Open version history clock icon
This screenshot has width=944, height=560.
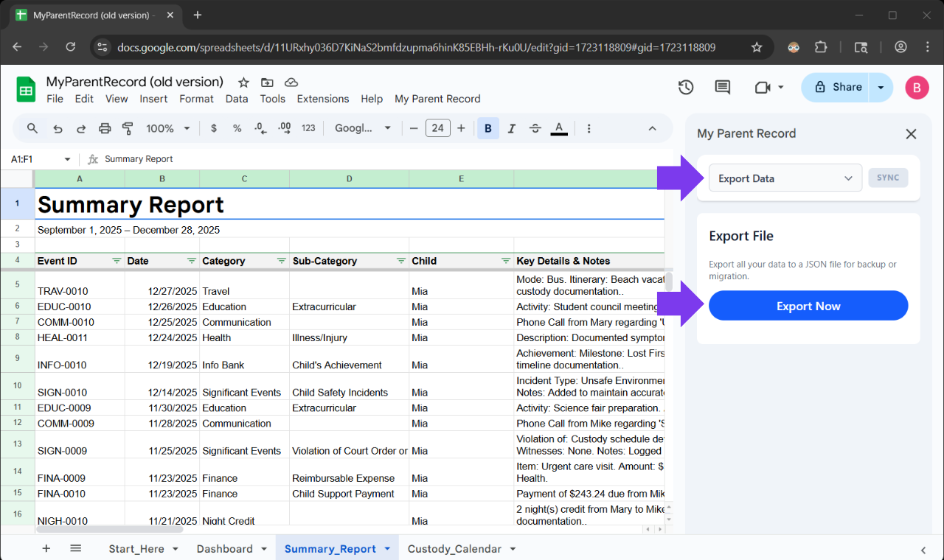(686, 87)
